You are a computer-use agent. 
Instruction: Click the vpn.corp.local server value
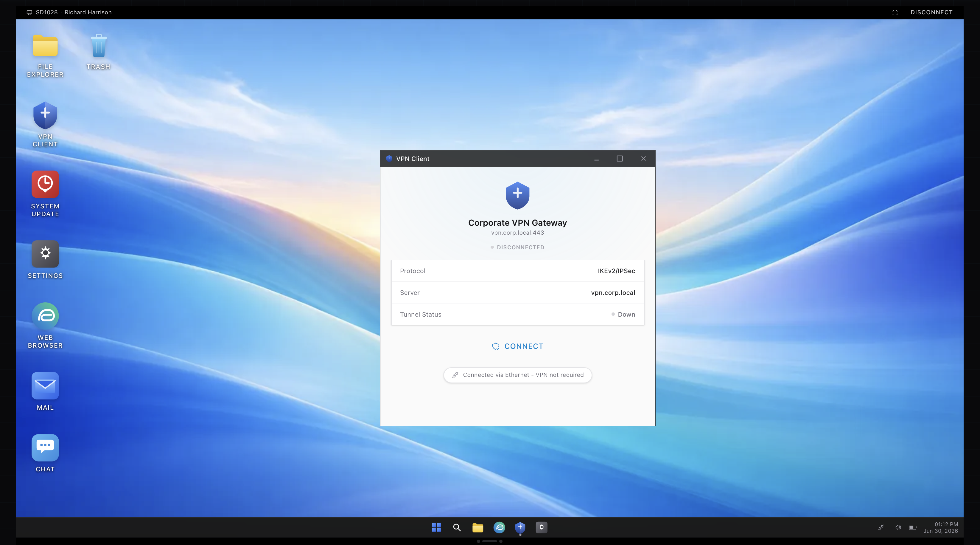click(613, 292)
